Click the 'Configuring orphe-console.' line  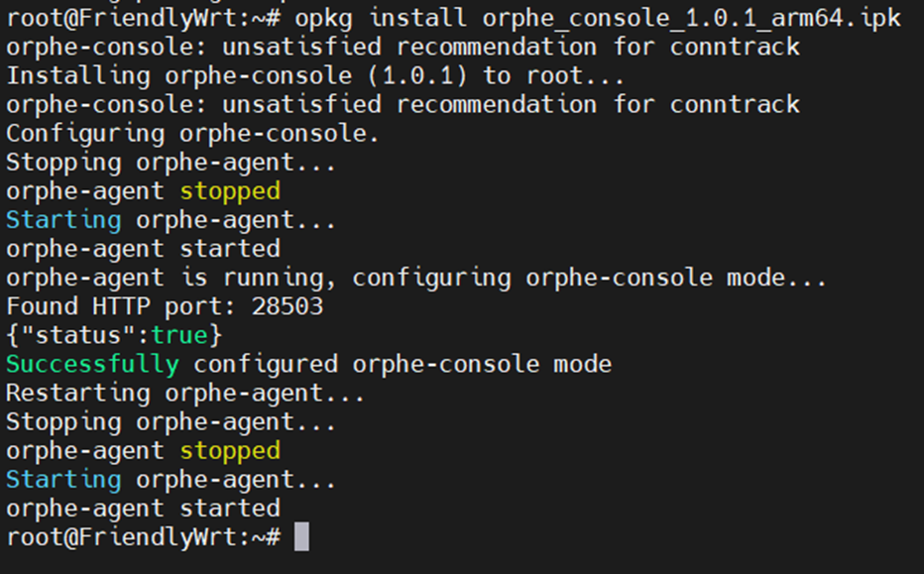pyautogui.click(x=192, y=134)
